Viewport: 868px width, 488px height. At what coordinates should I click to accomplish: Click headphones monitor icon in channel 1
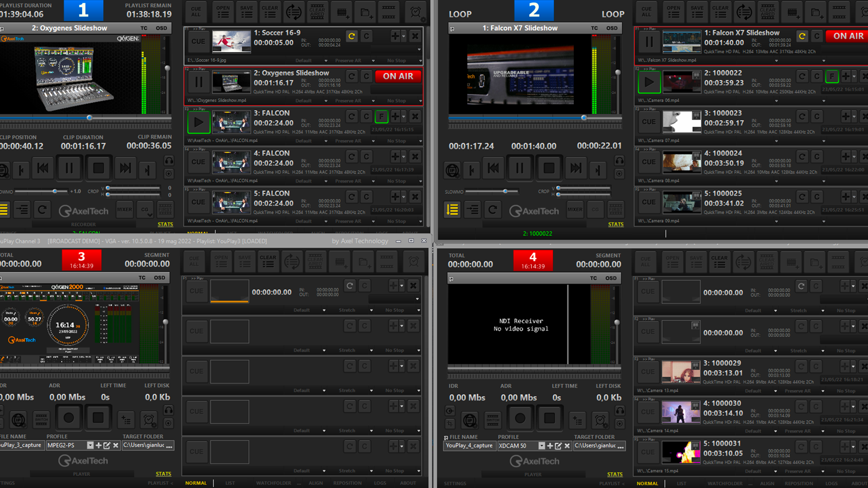click(x=169, y=160)
